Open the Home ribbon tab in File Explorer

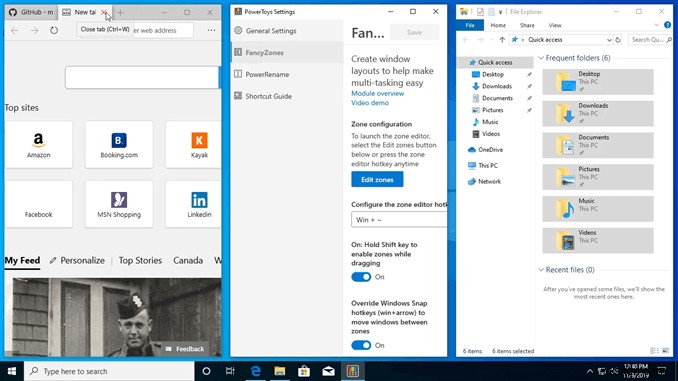click(498, 26)
